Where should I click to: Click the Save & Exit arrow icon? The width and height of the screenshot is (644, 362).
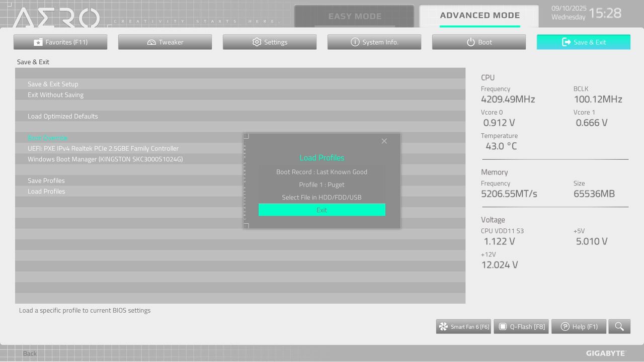565,42
